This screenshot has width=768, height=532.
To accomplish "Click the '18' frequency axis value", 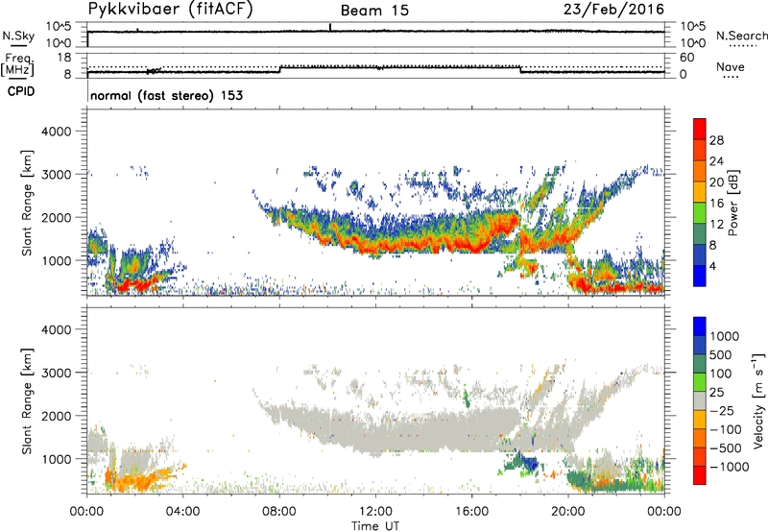I will pyautogui.click(x=64, y=58).
